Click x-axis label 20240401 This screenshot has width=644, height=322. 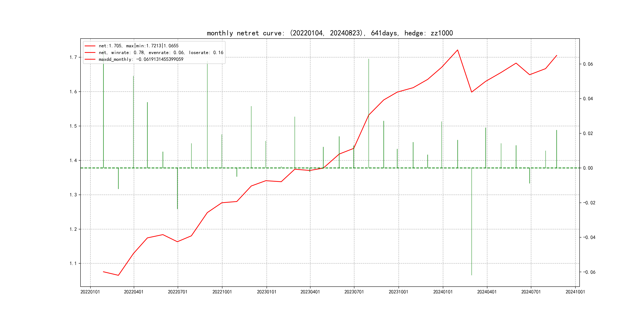tap(487, 292)
